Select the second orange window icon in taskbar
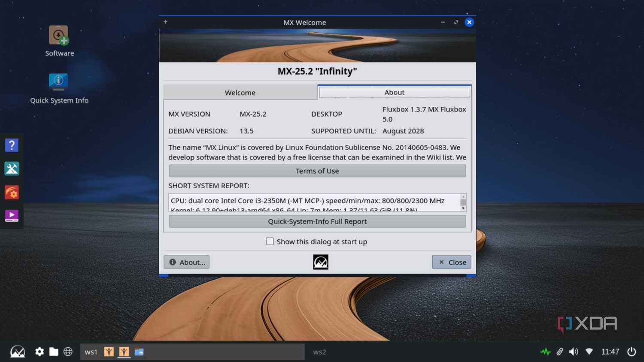 point(124,352)
